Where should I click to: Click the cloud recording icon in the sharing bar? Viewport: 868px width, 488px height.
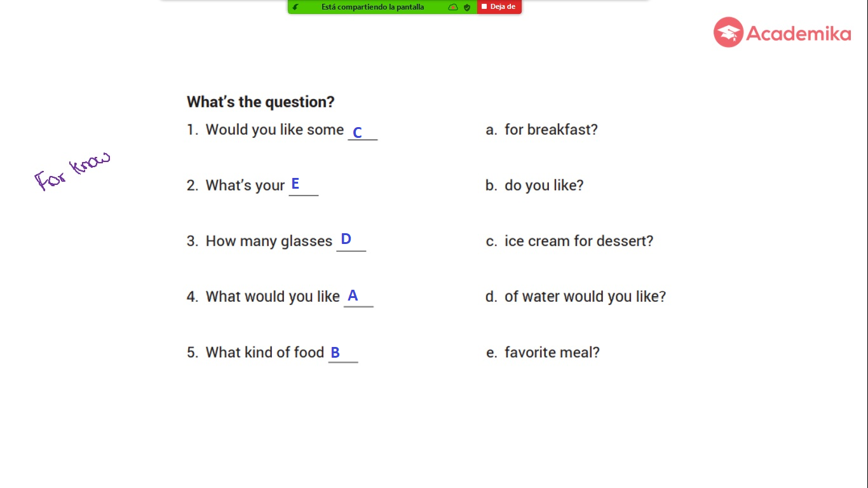453,7
